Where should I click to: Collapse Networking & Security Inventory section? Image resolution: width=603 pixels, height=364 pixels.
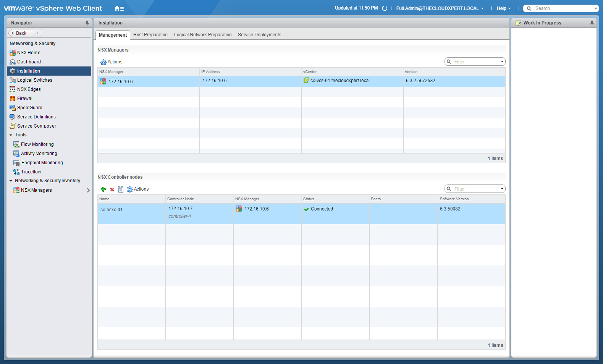11,181
